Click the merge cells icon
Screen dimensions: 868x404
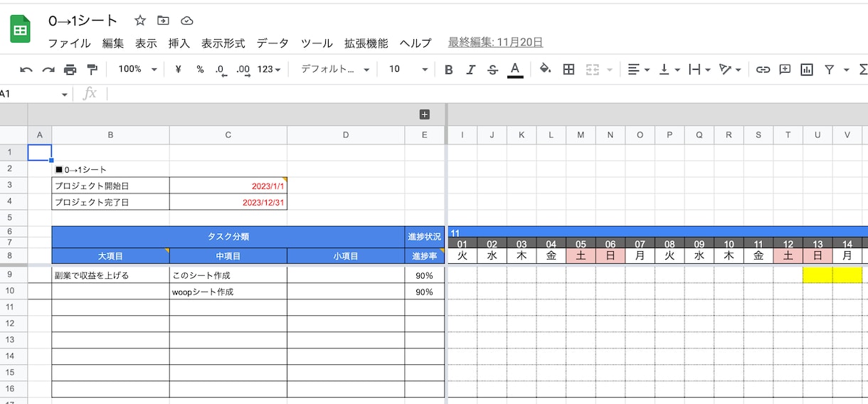[592, 69]
